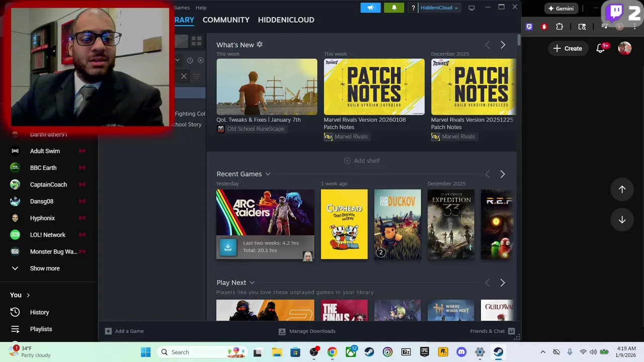Open Manage Downloads icon
This screenshot has height=362, width=644.
click(282, 331)
